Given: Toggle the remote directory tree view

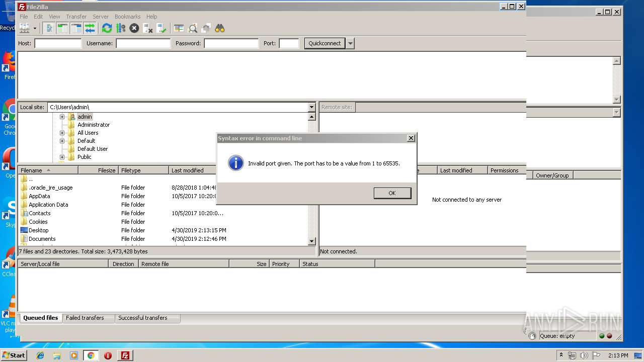Looking at the screenshot, I should [x=76, y=28].
